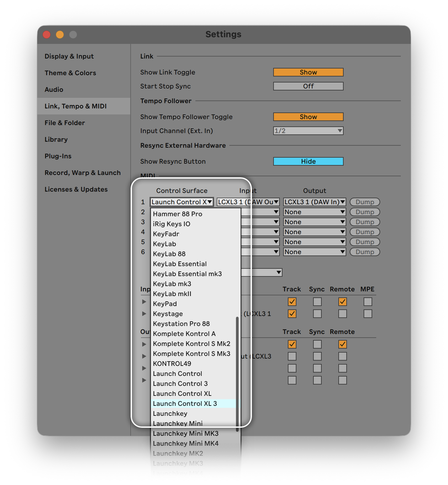Open the row 4 Output None dropdown
This screenshot has width=448, height=485.
pyautogui.click(x=314, y=232)
